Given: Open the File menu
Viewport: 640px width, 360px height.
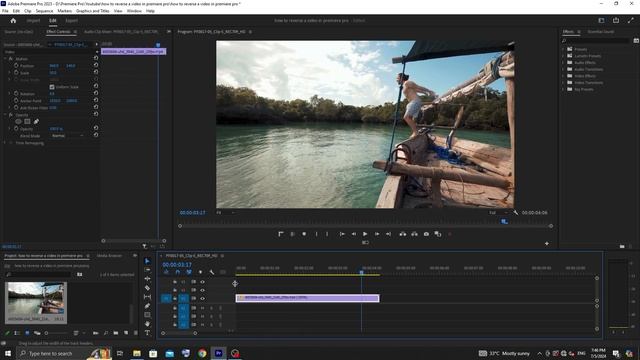Looking at the screenshot, I should (5, 11).
